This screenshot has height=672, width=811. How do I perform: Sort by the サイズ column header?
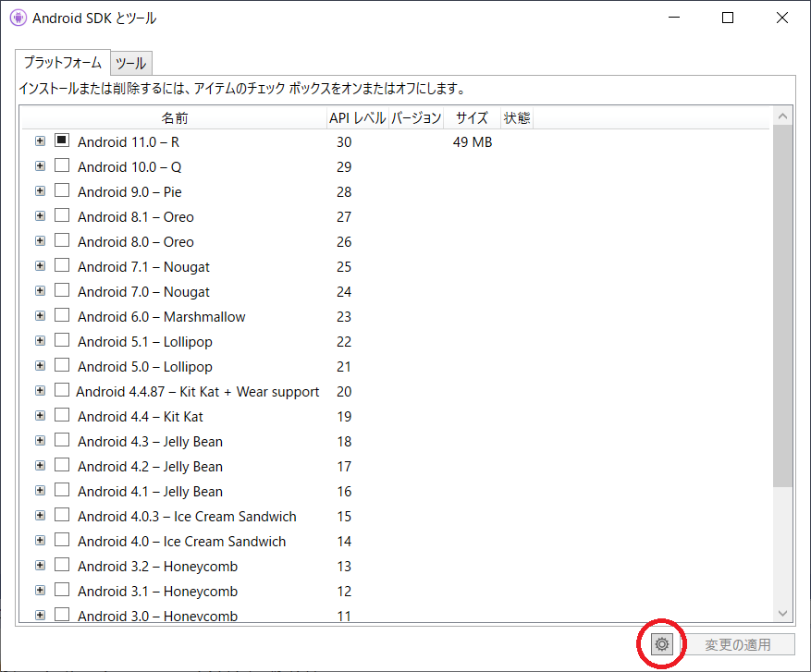click(472, 118)
